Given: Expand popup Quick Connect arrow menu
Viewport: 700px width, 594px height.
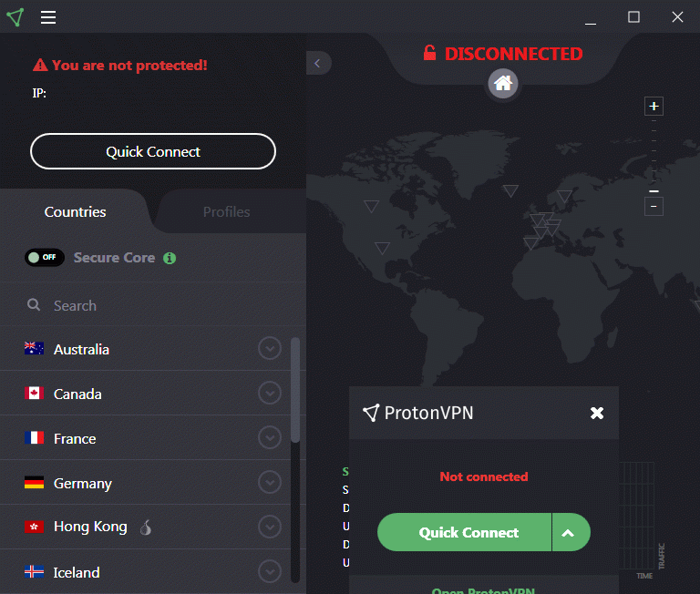Looking at the screenshot, I should click(571, 532).
